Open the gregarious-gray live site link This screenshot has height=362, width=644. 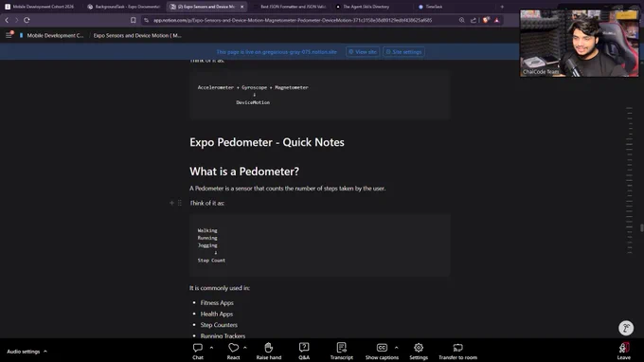pyautogui.click(x=277, y=52)
